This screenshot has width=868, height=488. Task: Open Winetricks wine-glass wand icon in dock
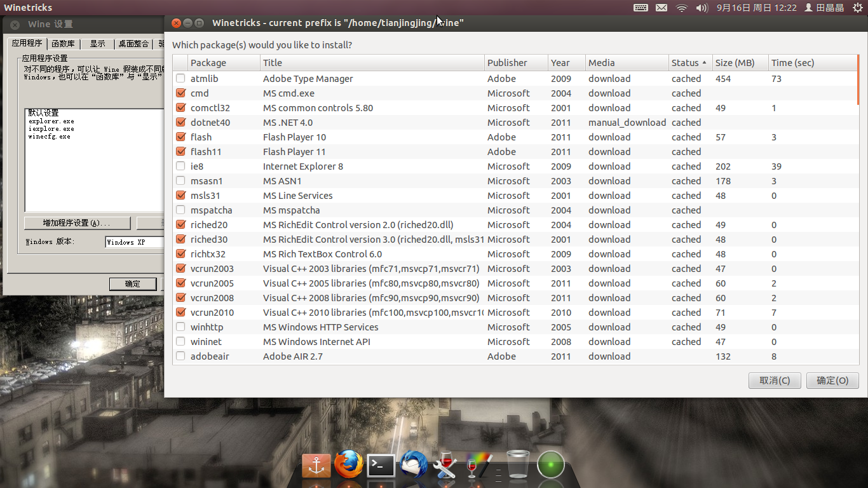478,464
